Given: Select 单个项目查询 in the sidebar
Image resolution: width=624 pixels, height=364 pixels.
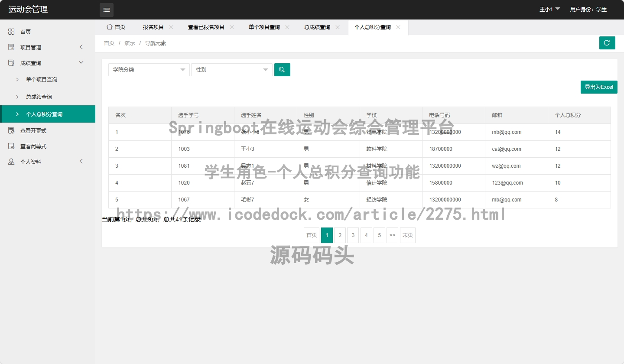Looking at the screenshot, I should point(48,80).
